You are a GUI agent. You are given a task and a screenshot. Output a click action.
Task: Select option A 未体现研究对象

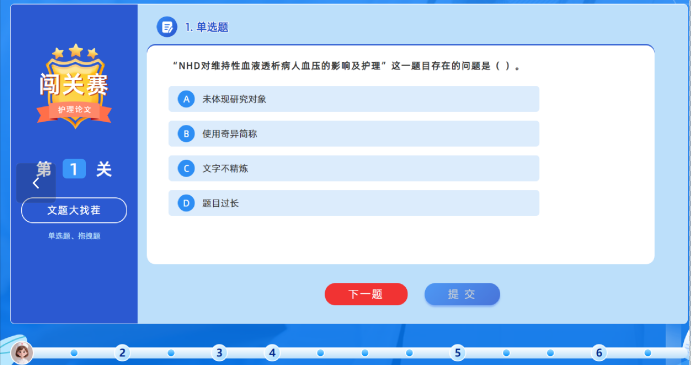[353, 99]
